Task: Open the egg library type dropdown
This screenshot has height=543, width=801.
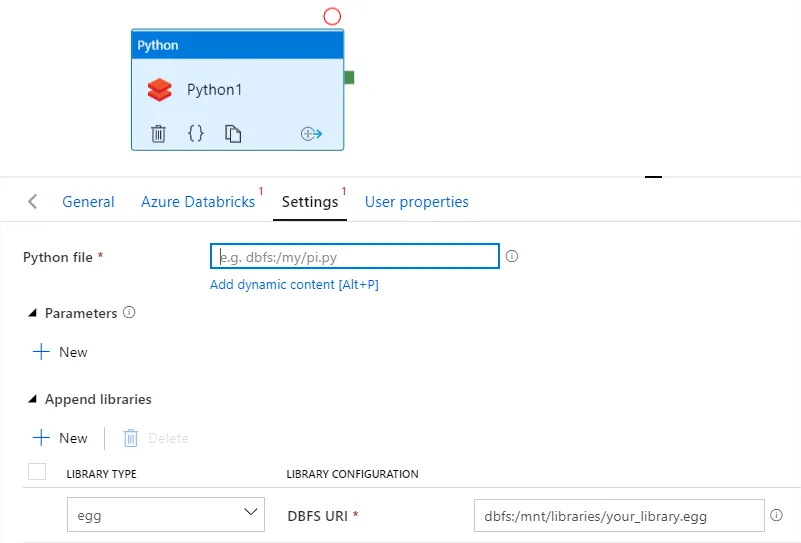Action: [166, 514]
